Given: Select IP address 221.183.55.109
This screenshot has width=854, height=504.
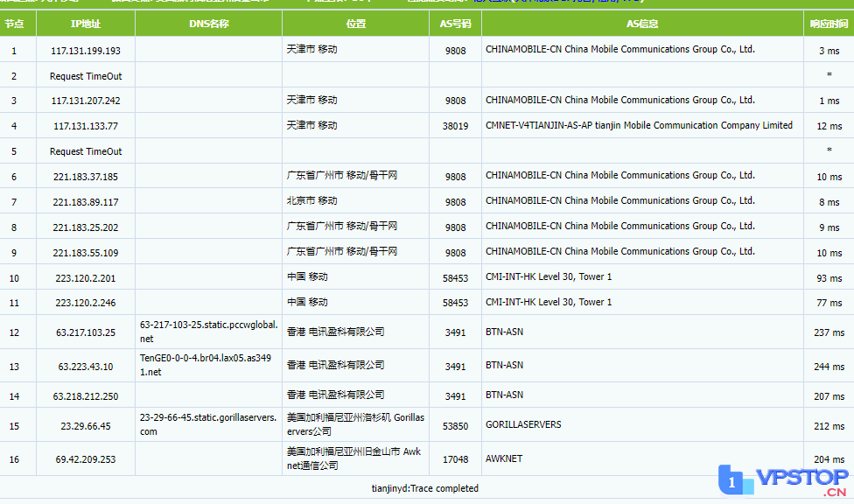Looking at the screenshot, I should [x=86, y=253].
